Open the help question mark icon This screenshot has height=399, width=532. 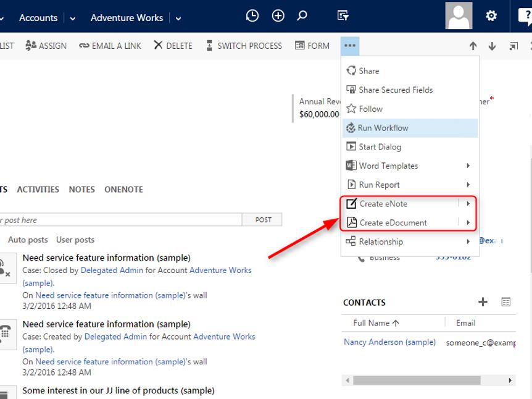pyautogui.click(x=526, y=16)
